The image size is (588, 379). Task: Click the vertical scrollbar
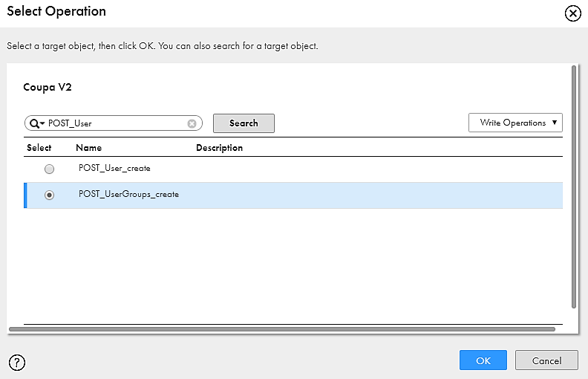[573, 187]
